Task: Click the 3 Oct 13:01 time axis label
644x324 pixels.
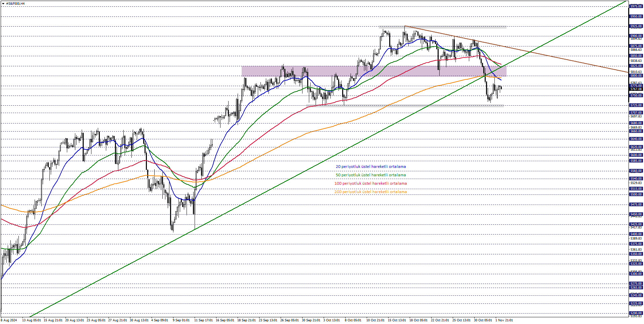Action: [332, 320]
